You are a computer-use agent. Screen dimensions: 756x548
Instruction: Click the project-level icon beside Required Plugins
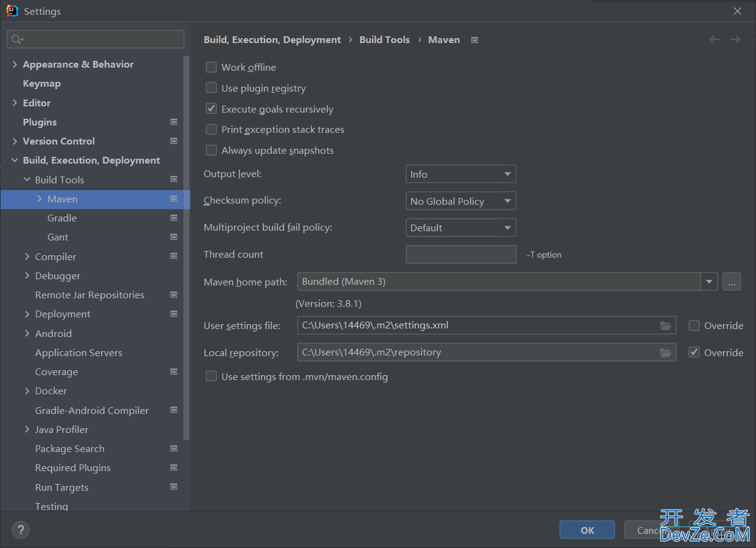173,467
